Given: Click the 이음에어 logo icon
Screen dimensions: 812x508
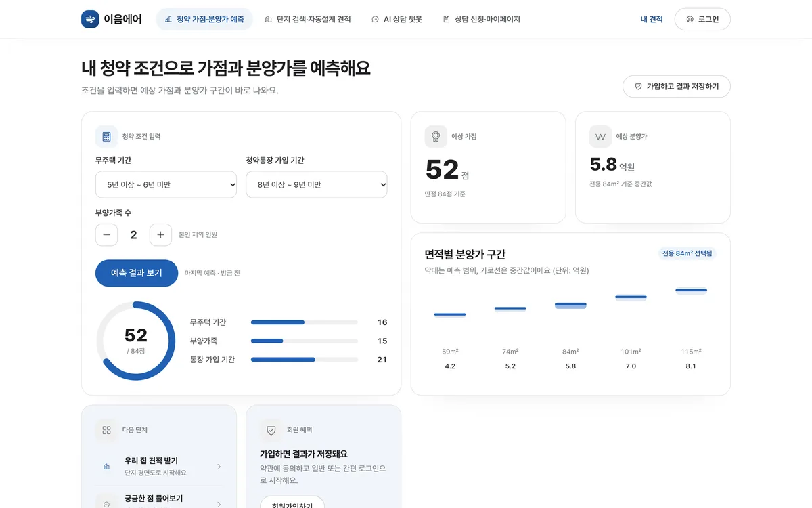Looking at the screenshot, I should [90, 20].
